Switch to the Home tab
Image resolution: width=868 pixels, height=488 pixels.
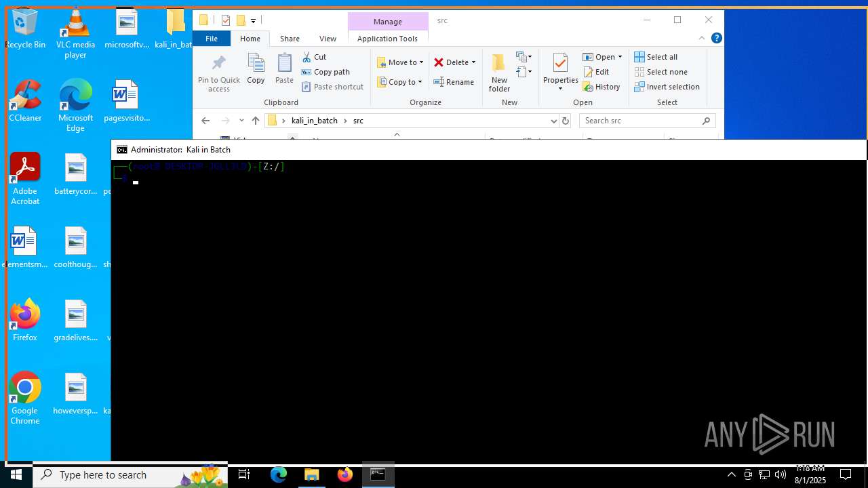[x=250, y=39]
